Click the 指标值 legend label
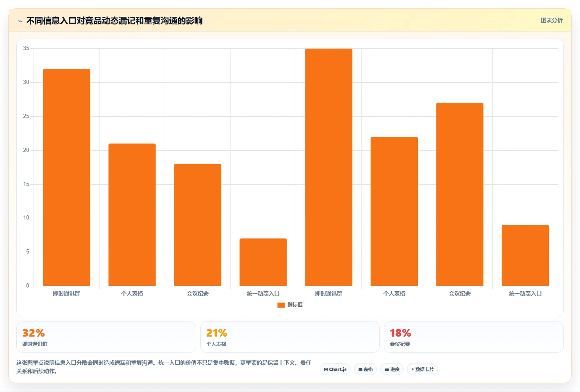 295,305
